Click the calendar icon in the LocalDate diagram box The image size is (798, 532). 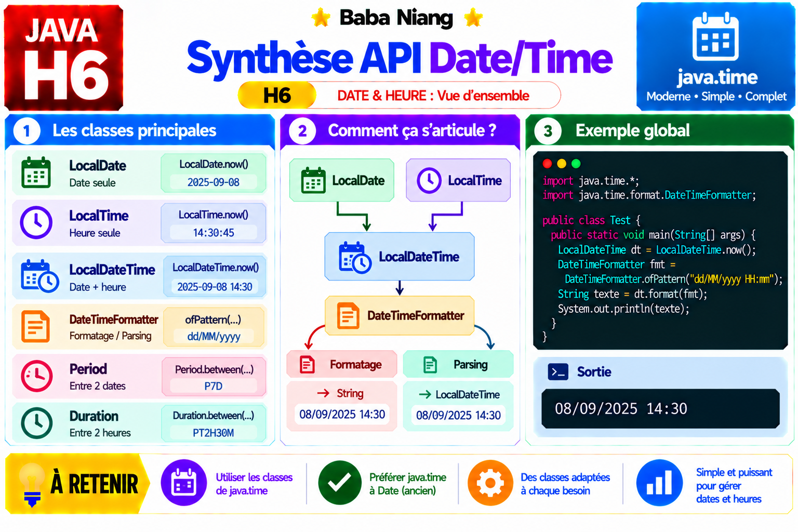[313, 180]
